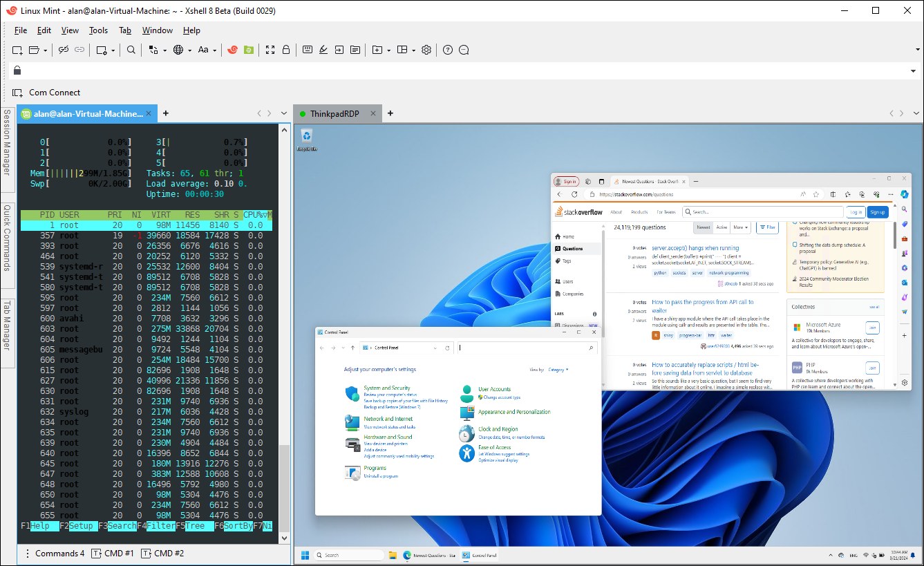Viewport: 924px width, 566px height.
Task: Launch Xftp from the green toolbar icon
Action: coord(249,50)
